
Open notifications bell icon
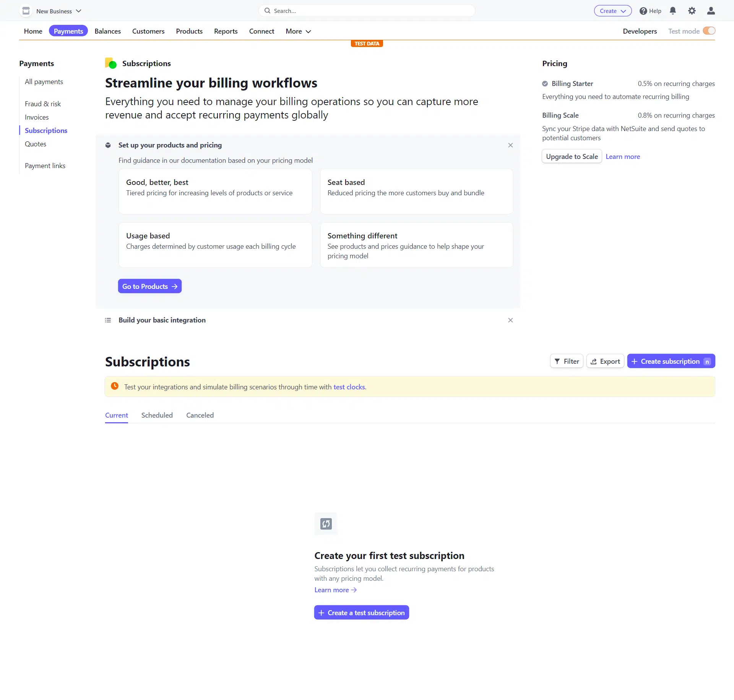pyautogui.click(x=673, y=11)
